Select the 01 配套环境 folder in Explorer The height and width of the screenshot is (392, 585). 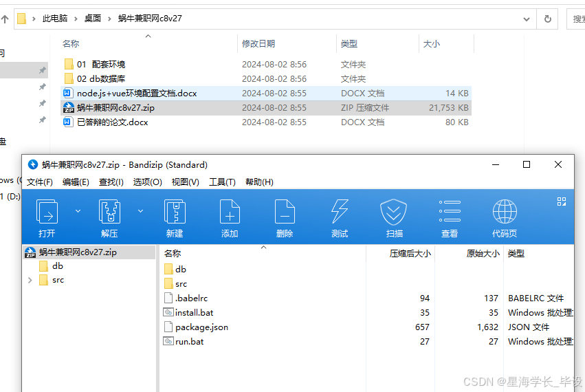[266, 64]
